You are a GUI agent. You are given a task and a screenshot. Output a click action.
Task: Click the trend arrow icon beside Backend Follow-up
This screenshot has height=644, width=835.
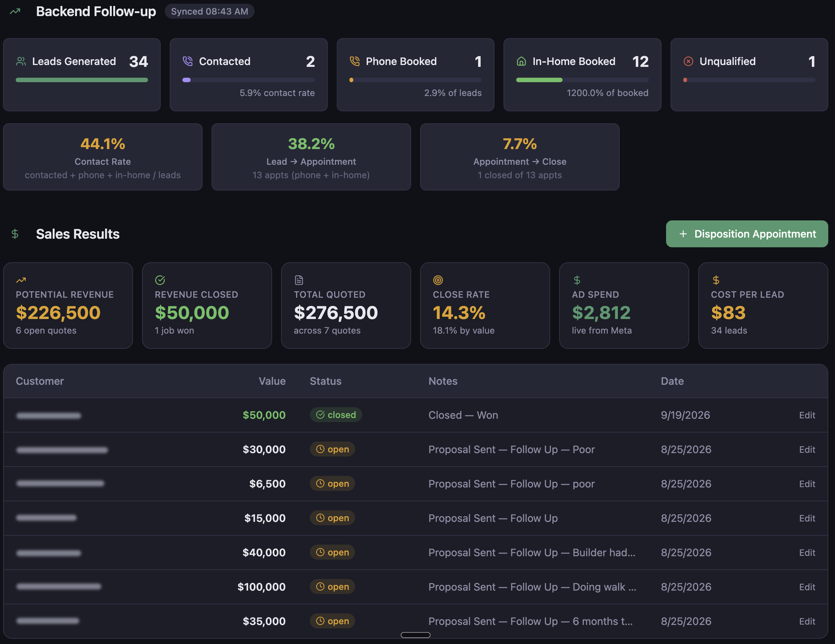(15, 12)
